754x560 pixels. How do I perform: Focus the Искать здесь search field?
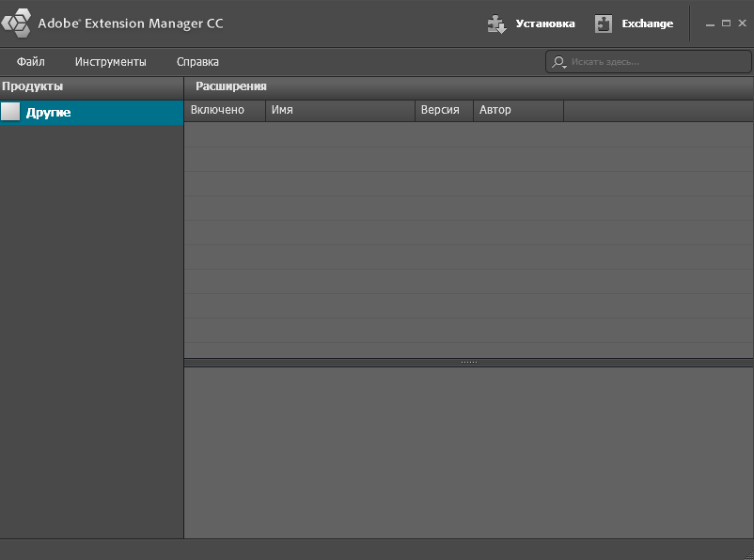click(x=648, y=61)
